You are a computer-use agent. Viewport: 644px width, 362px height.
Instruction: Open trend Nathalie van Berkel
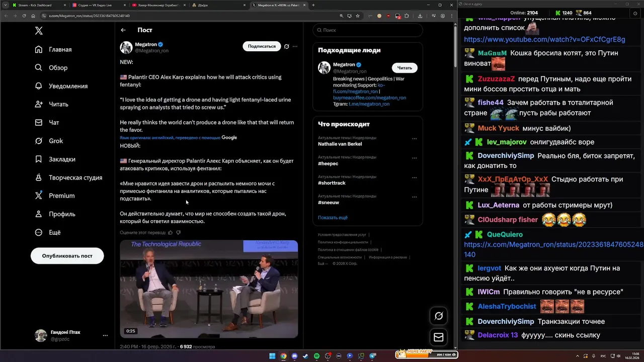point(340,144)
